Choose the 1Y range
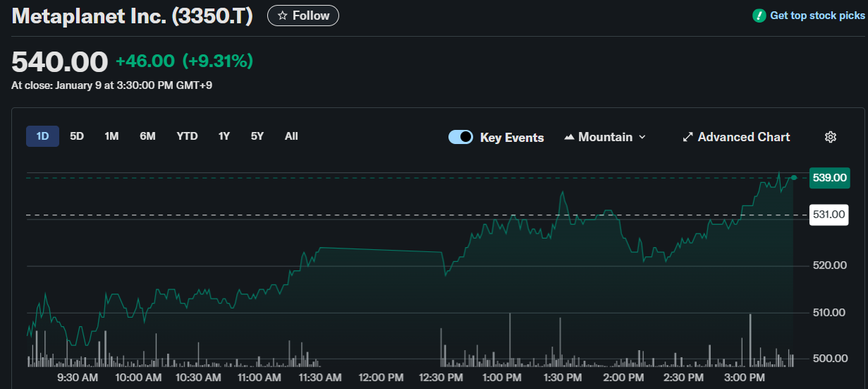 coord(224,136)
